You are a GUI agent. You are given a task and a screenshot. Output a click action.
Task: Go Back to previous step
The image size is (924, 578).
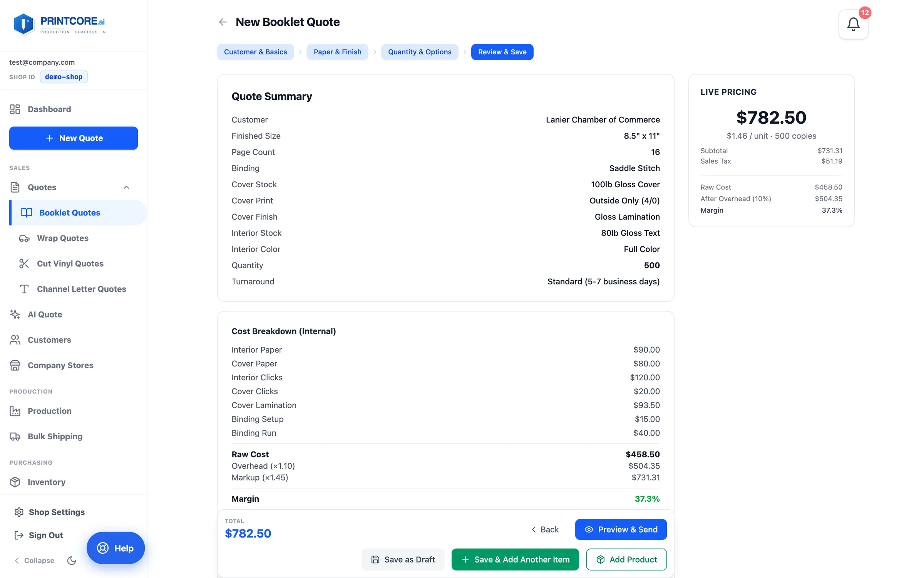[545, 529]
